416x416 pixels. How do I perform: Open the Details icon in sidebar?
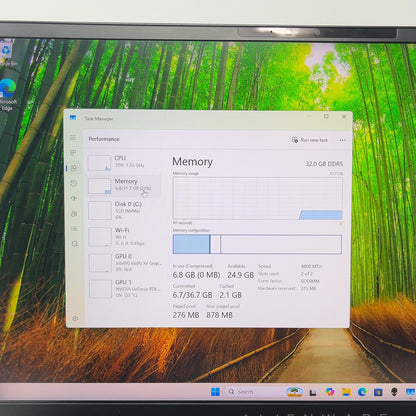74,229
